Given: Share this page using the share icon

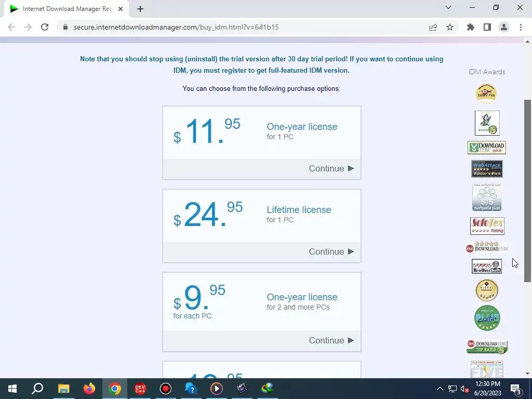Looking at the screenshot, I should 433,27.
